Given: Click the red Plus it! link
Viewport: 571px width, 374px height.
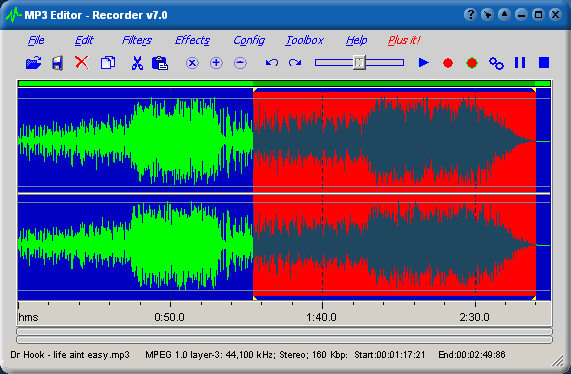Looking at the screenshot, I should 404,40.
